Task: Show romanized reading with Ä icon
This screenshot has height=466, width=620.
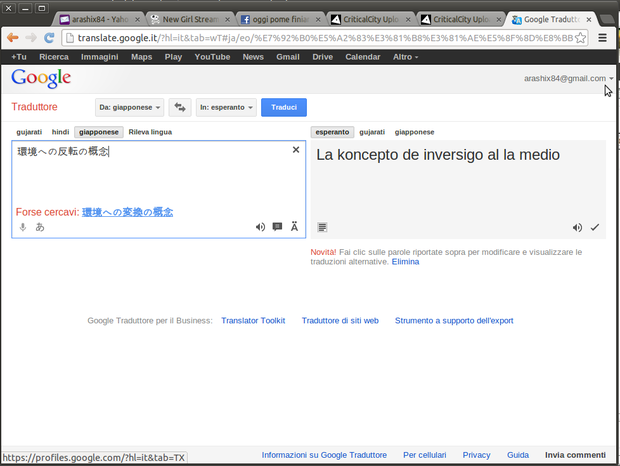Action: coord(295,226)
